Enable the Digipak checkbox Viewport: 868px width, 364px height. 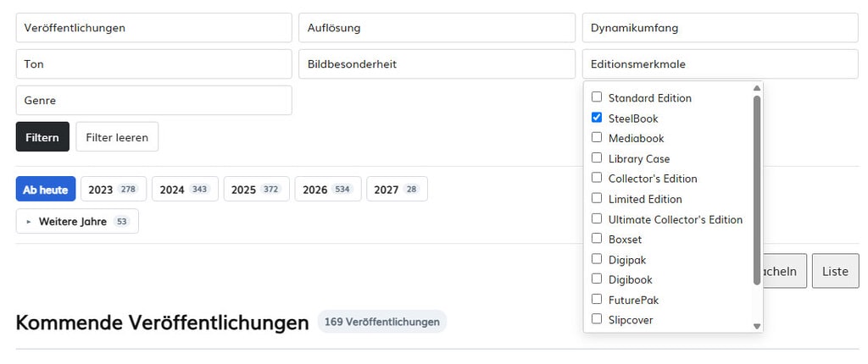pyautogui.click(x=596, y=259)
